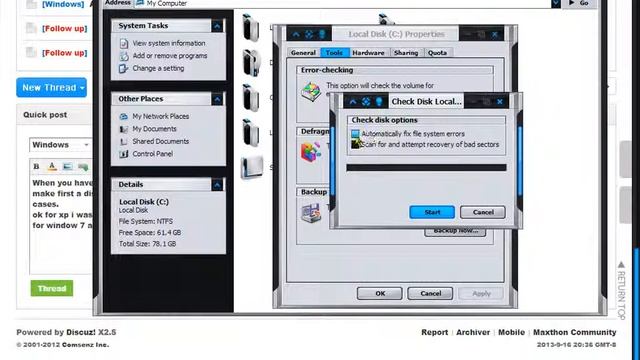Click the Shared Documents icon
This screenshot has height=360, width=640.
(x=124, y=142)
